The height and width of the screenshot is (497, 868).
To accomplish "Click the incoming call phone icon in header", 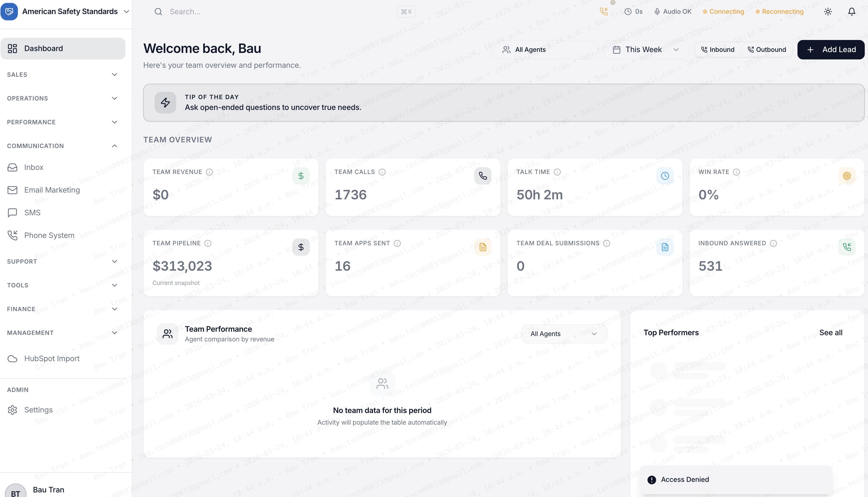I will pyautogui.click(x=604, y=12).
